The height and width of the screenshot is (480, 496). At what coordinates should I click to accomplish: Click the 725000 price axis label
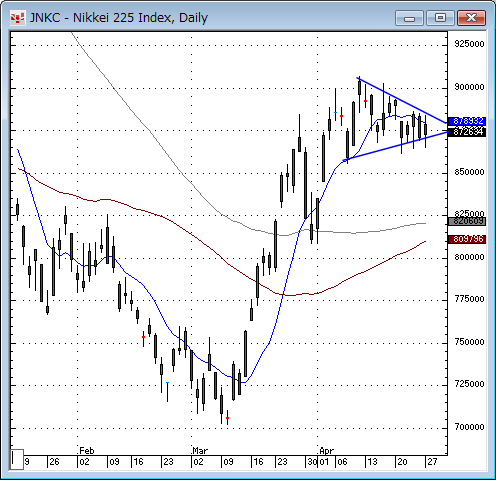pyautogui.click(x=469, y=384)
